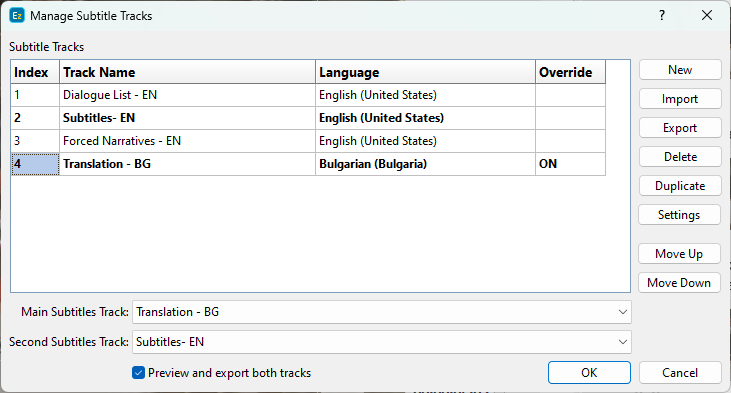
Task: Select the Translation - BG track name
Action: coord(187,164)
